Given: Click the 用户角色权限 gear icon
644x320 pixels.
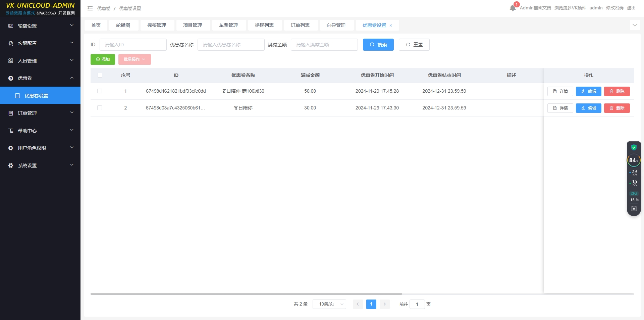Looking at the screenshot, I should click(x=11, y=148).
